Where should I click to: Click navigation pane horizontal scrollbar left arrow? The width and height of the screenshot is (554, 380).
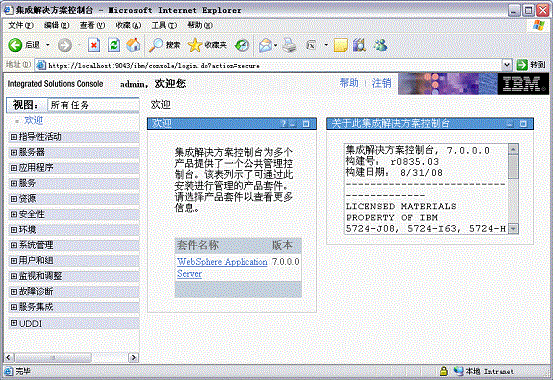click(x=9, y=357)
